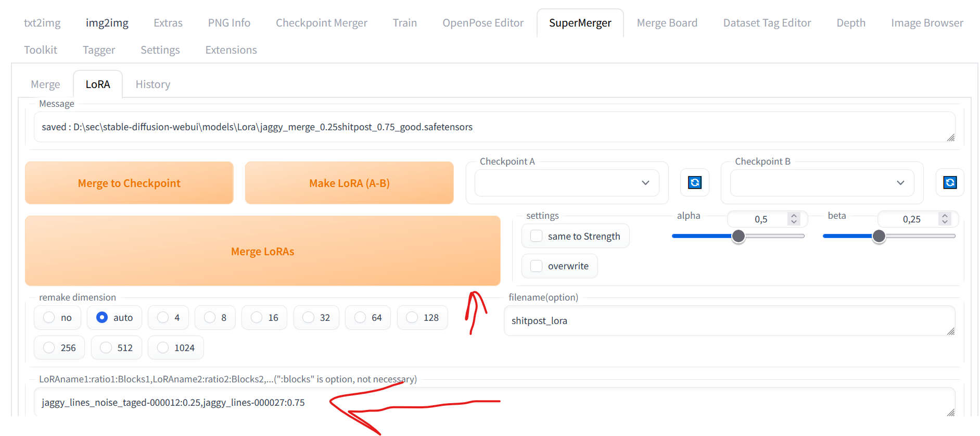Select remake dimension 1024
This screenshot has height=436, width=980.
pos(176,347)
